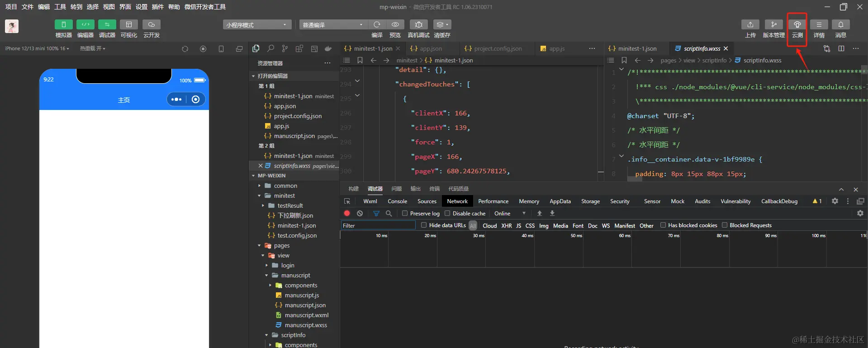This screenshot has height=348, width=868.
Task: Open the source control branch icon
Action: click(285, 48)
